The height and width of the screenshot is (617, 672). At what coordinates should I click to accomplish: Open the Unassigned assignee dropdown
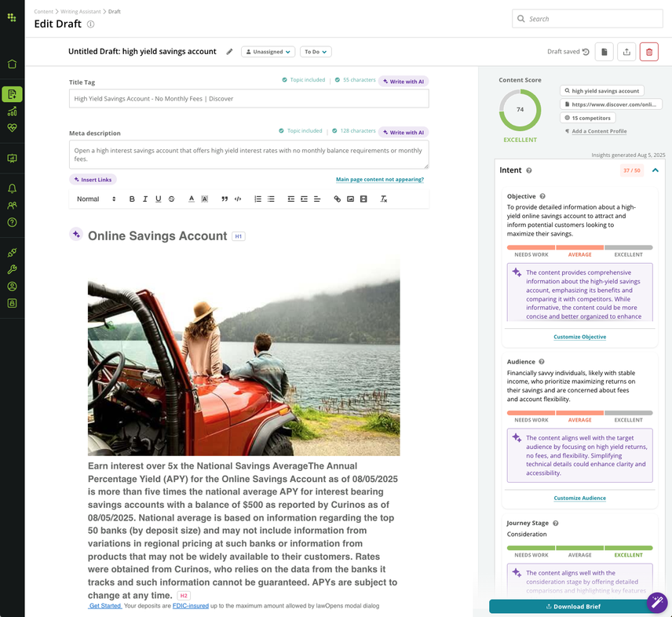coord(268,52)
